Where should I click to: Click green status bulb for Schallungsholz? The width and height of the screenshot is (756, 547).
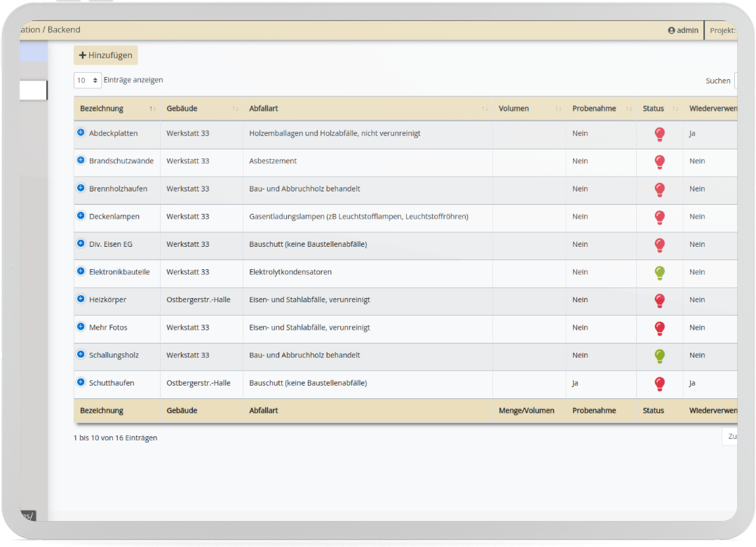tap(659, 356)
